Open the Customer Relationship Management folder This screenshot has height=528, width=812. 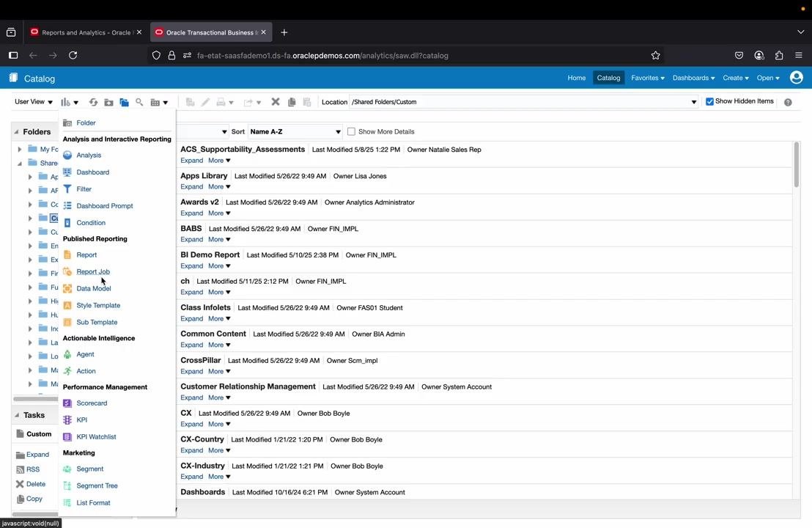click(x=248, y=386)
